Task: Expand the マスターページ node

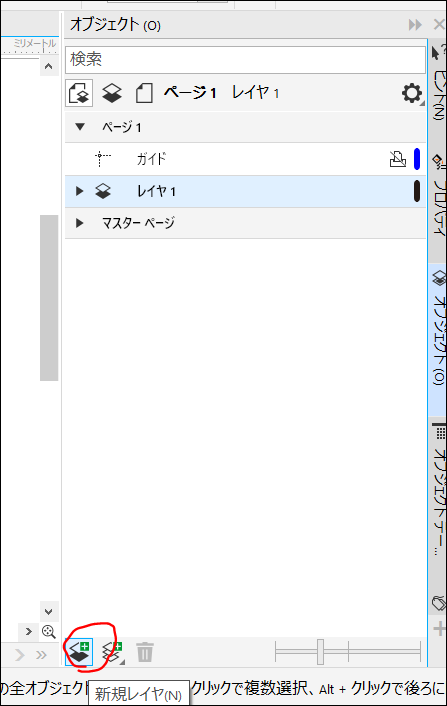Action: pyautogui.click(x=80, y=223)
